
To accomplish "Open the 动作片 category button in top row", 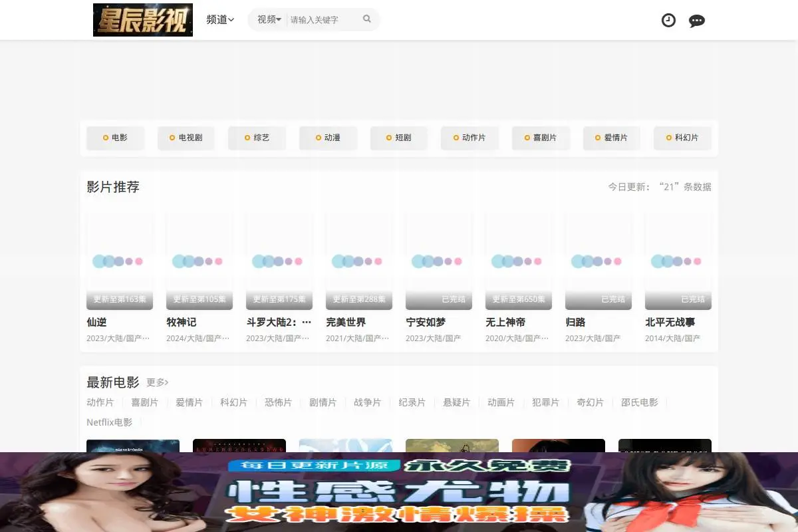I will (x=469, y=138).
